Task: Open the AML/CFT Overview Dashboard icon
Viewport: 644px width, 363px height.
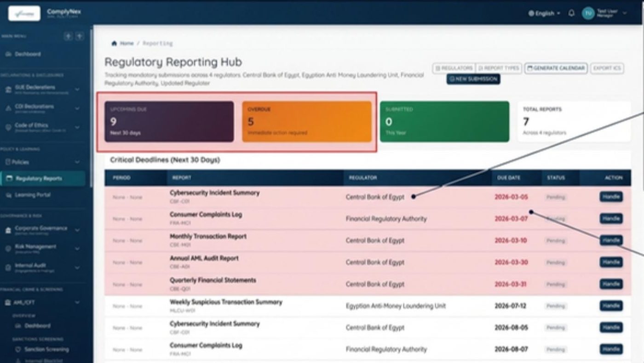Action: point(18,326)
